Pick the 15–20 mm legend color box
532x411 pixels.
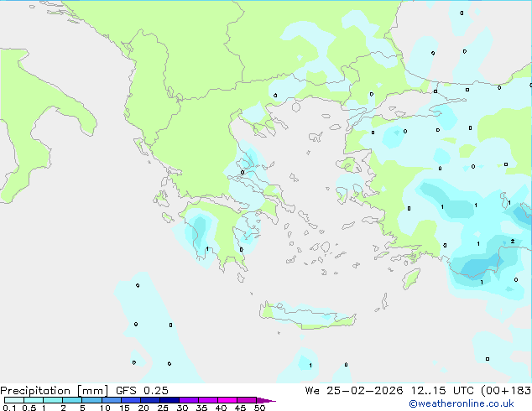(130, 400)
